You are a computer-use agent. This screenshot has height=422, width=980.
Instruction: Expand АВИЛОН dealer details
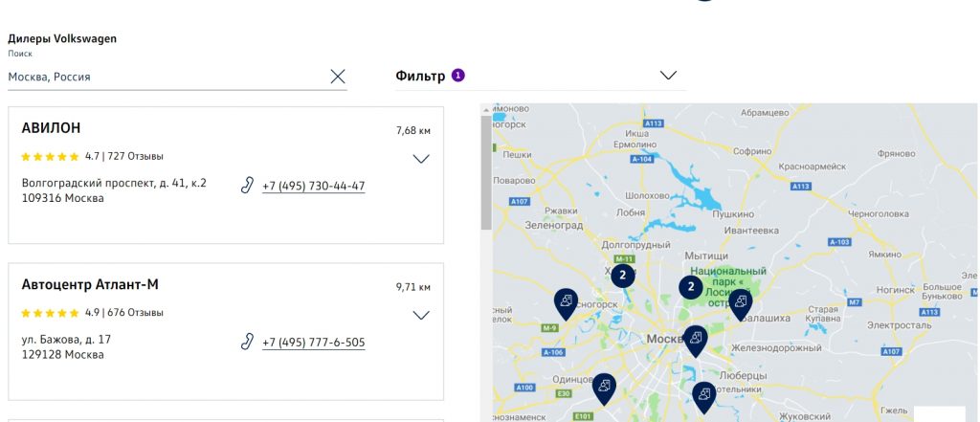[x=421, y=159]
